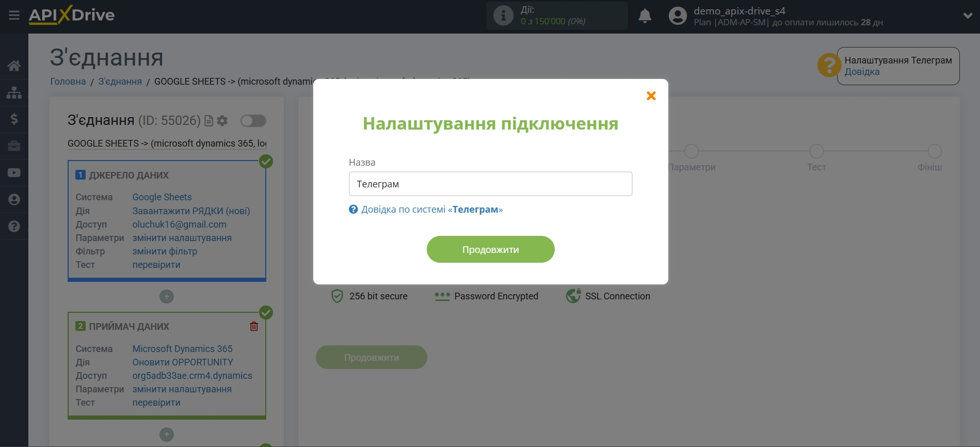Click the orange question mark help icon
This screenshot has height=447, width=980.
click(829, 65)
